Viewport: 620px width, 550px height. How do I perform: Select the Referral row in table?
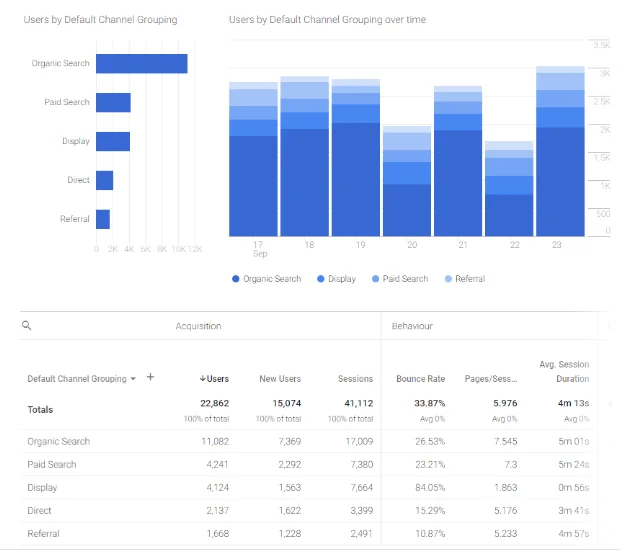click(43, 533)
